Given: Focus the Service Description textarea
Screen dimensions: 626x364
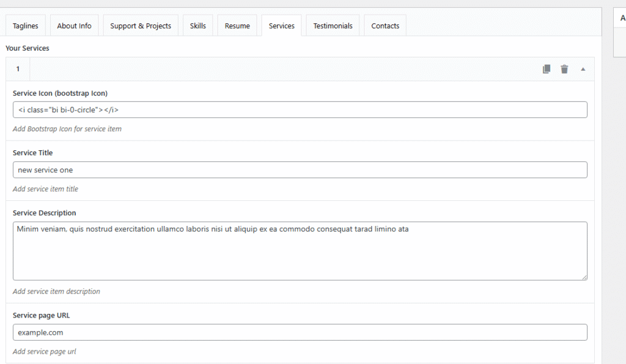Looking at the screenshot, I should pos(300,251).
